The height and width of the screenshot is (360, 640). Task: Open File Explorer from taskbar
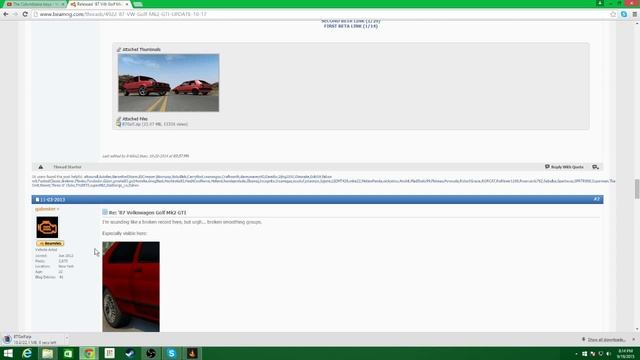[x=48, y=353]
